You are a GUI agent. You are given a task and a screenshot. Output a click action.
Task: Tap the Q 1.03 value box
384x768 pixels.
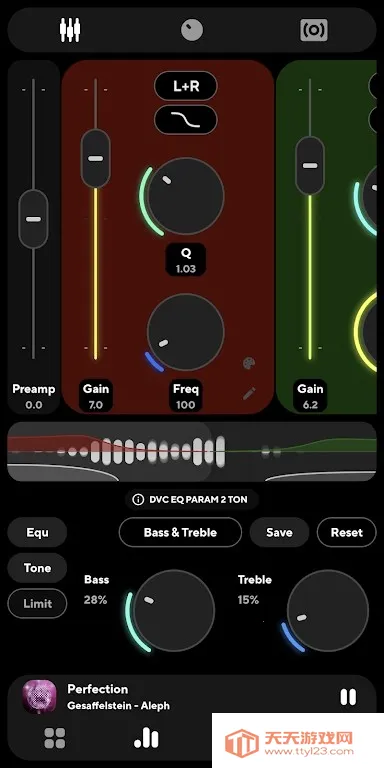[x=186, y=260]
